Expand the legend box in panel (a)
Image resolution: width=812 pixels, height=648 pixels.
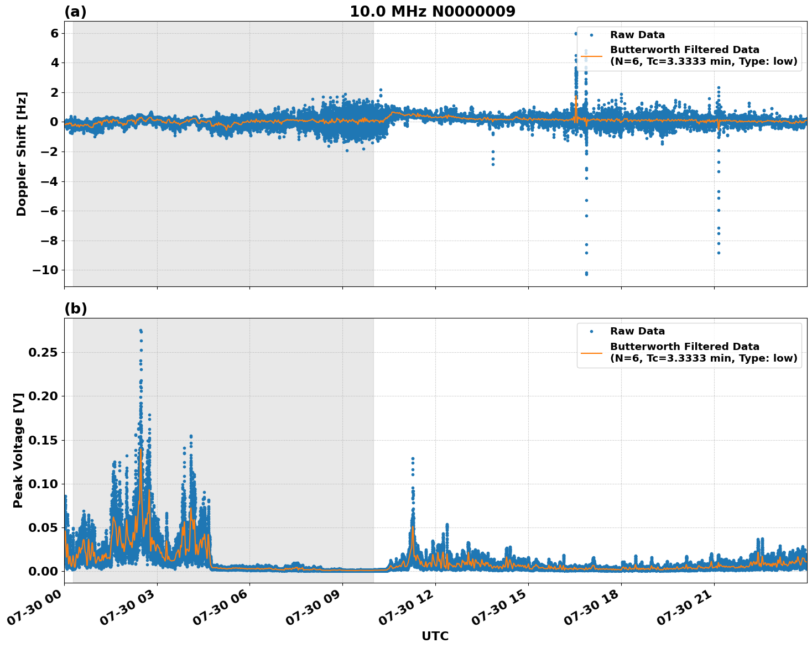click(689, 50)
